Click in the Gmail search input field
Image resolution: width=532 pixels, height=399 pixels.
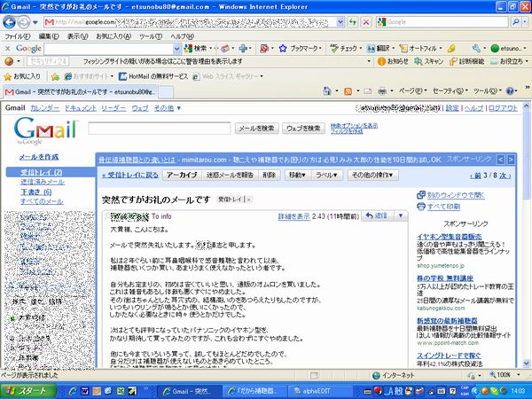click(x=160, y=129)
